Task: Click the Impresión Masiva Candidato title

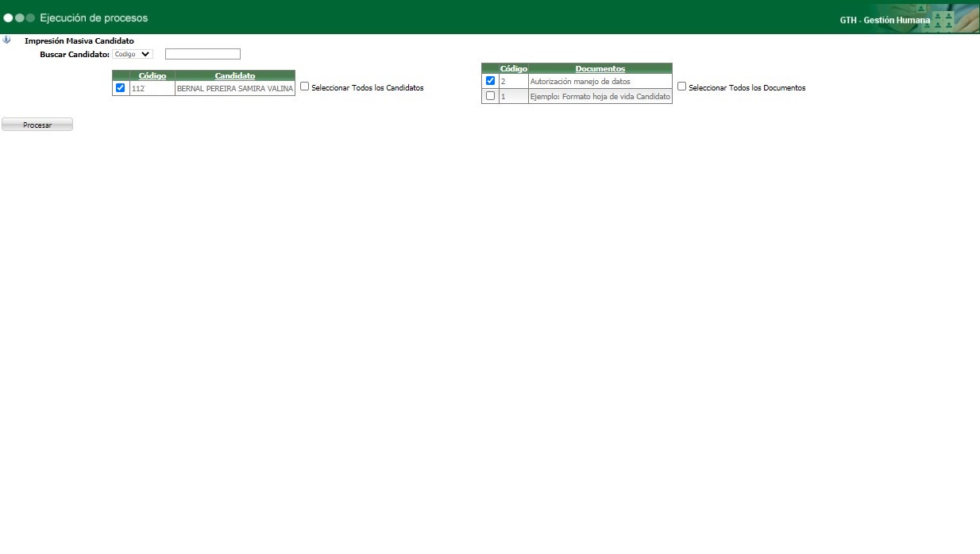Action: coord(79,40)
